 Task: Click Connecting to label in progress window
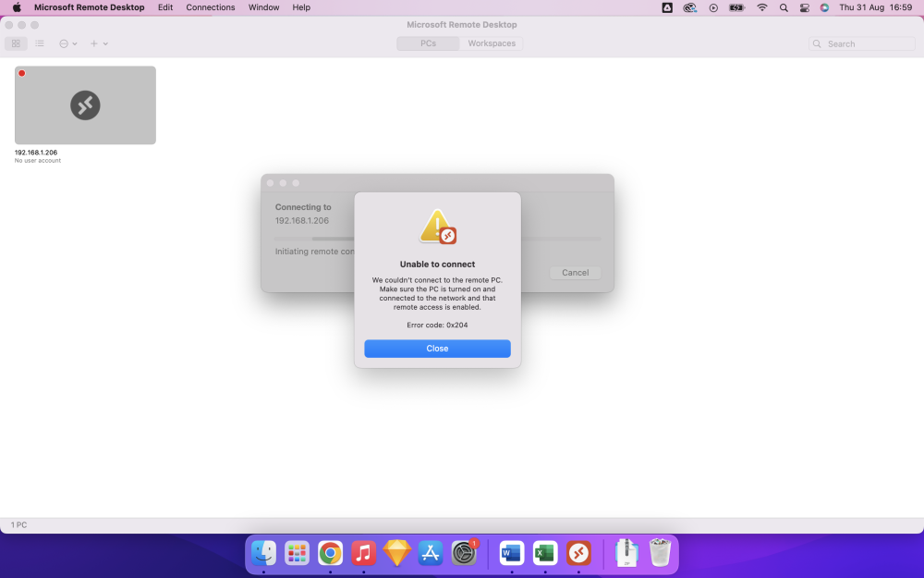303,207
